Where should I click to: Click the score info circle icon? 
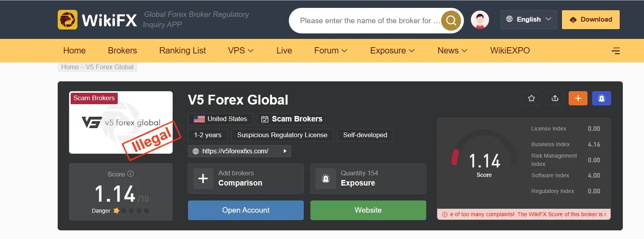click(131, 174)
